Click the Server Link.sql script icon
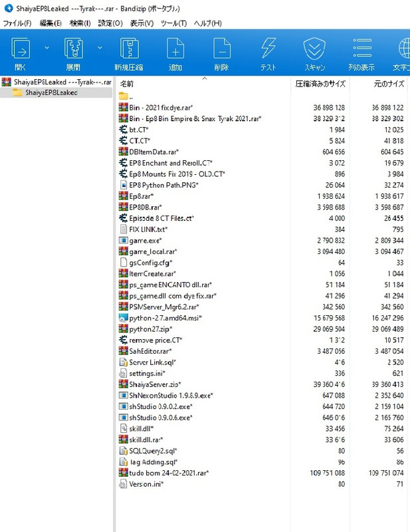This screenshot has height=532, width=410. (x=124, y=362)
